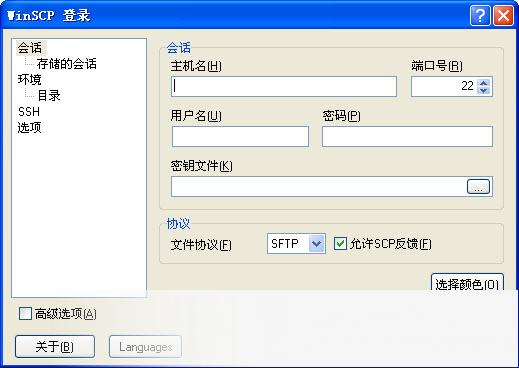Decrease port number with down arrow

484,91
